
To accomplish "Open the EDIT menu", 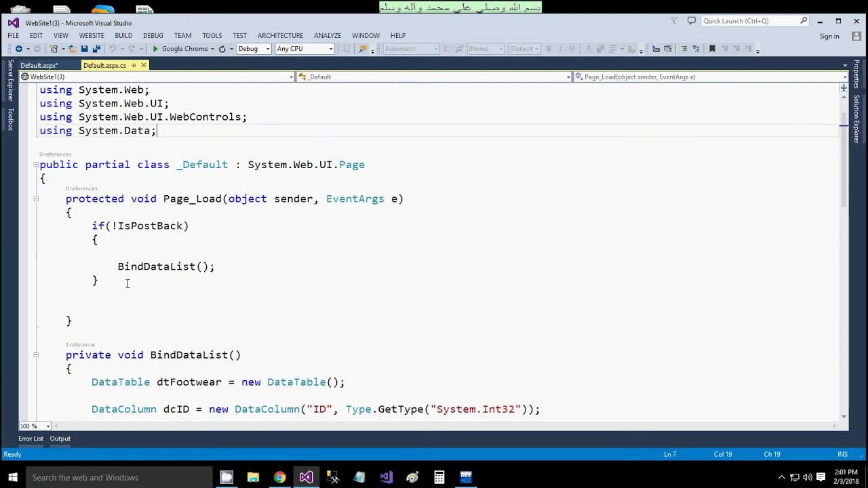I will coord(36,35).
